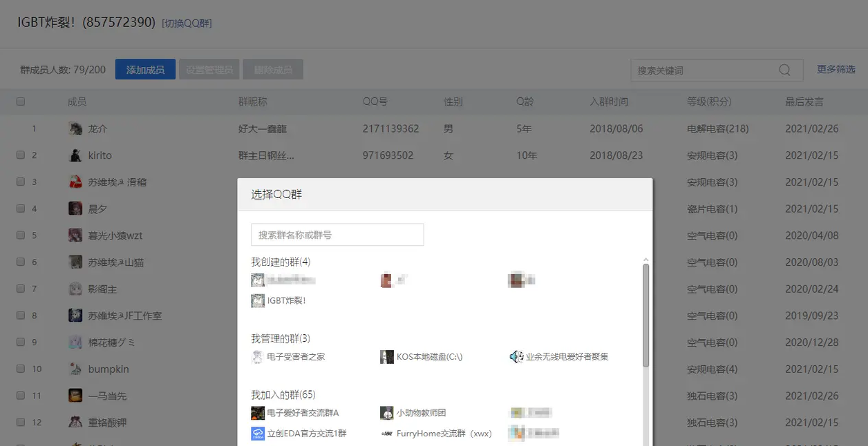Click QQ number 2171139362
The image size is (868, 446).
click(390, 128)
